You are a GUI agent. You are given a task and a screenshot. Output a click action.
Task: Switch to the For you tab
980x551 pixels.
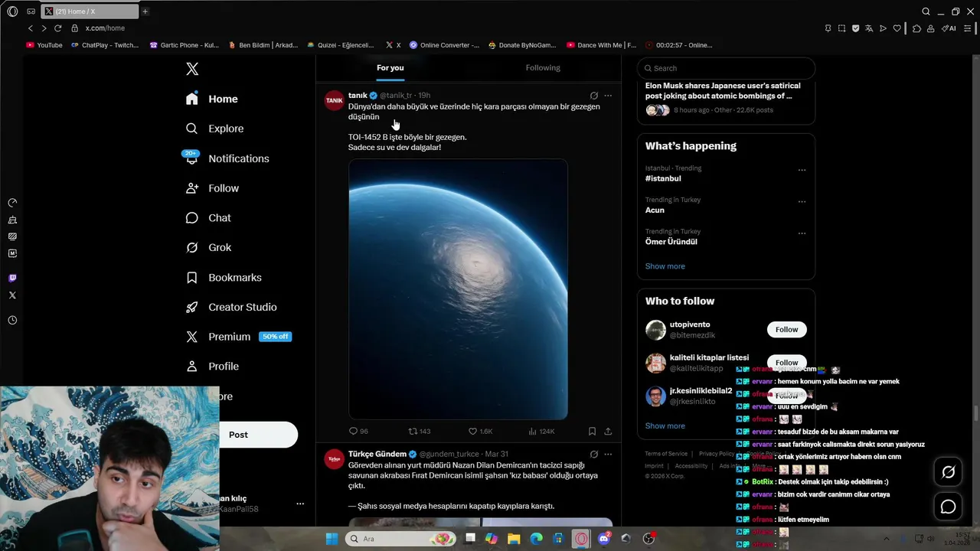click(x=390, y=67)
